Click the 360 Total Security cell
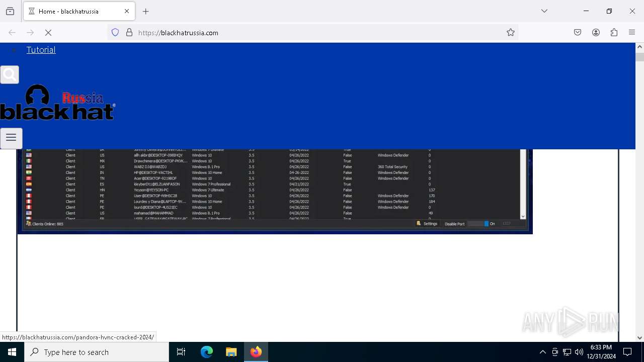644x362 pixels. 392,167
